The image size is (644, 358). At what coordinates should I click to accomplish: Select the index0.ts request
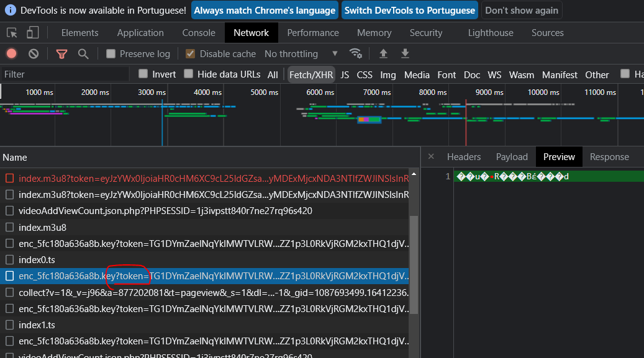[204, 259]
